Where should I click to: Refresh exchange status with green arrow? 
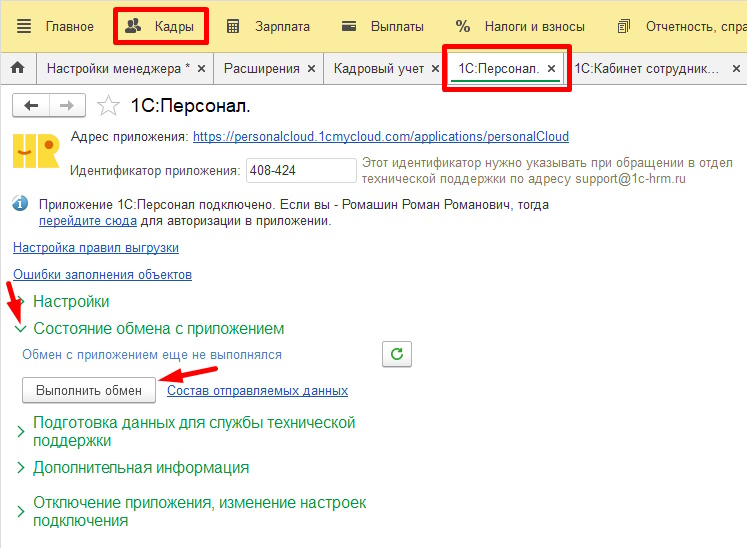click(397, 354)
